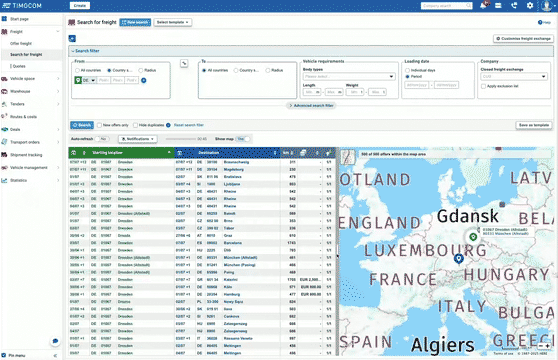Click the blue plus icon to add a location
558x360 pixels.
tap(144, 80)
